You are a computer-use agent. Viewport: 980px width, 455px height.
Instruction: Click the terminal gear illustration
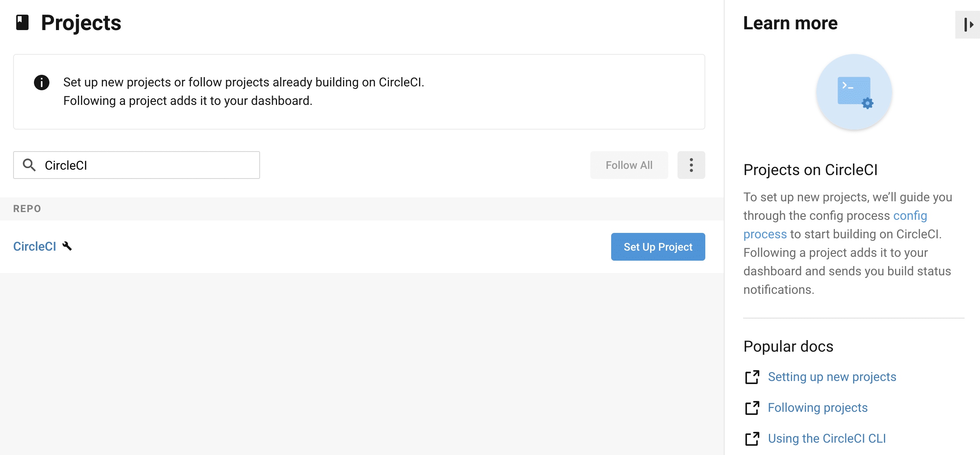854,92
